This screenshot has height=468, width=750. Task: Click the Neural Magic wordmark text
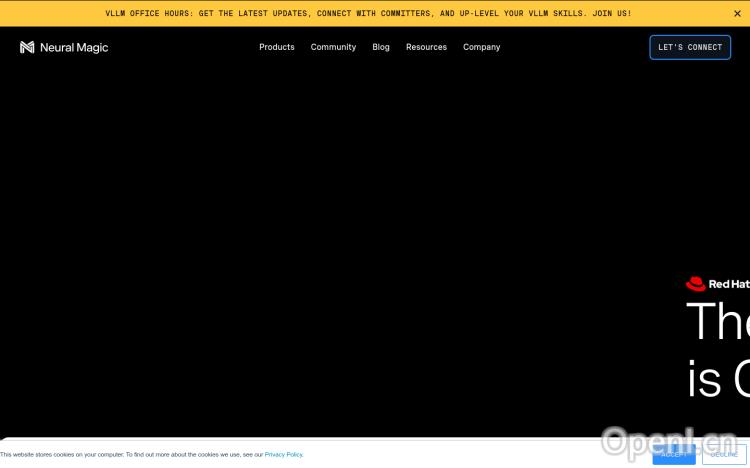[x=74, y=47]
